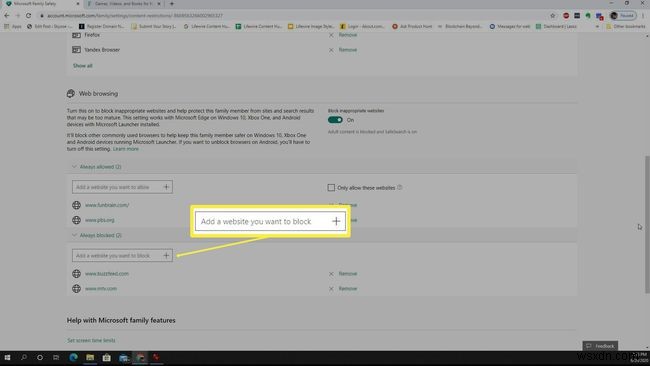
Task: Click the Feedback button
Action: point(600,346)
